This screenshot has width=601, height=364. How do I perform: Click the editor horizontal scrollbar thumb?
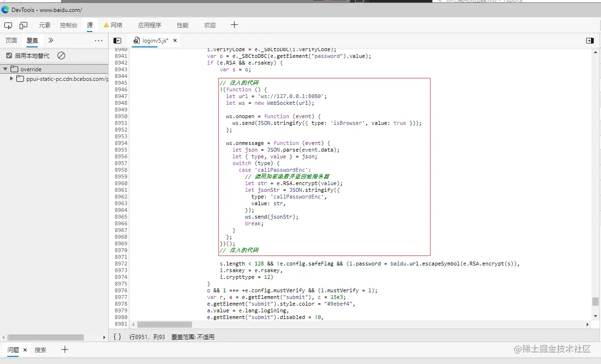(x=164, y=324)
